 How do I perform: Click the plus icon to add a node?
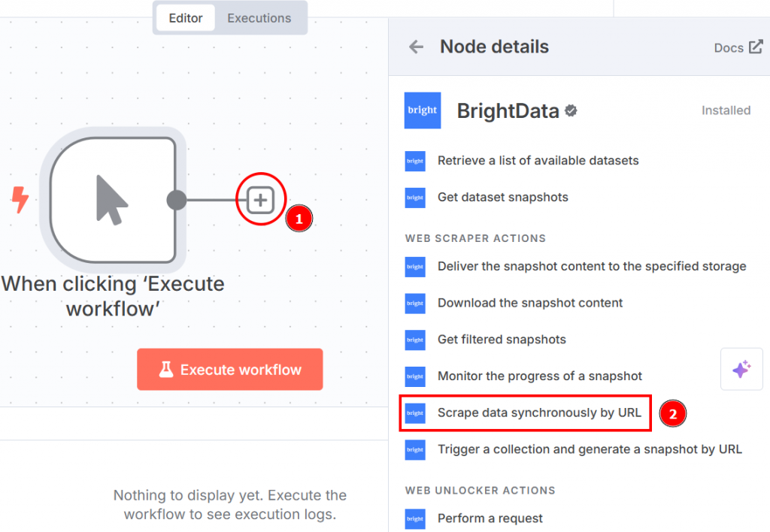259,199
